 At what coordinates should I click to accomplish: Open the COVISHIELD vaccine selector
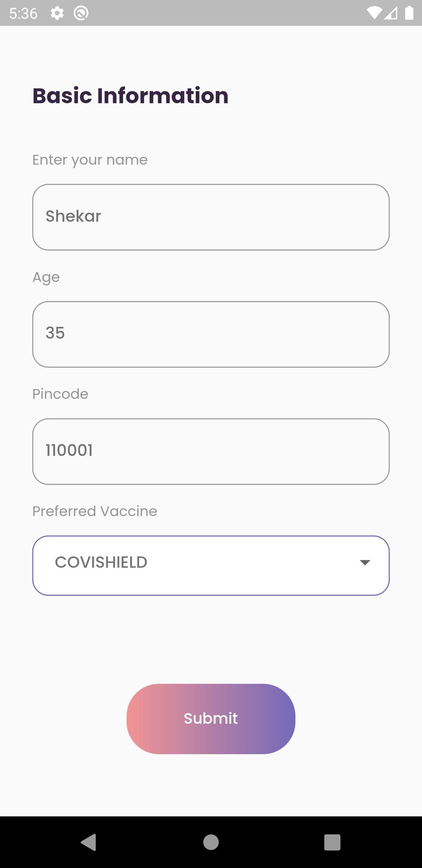[x=211, y=565]
